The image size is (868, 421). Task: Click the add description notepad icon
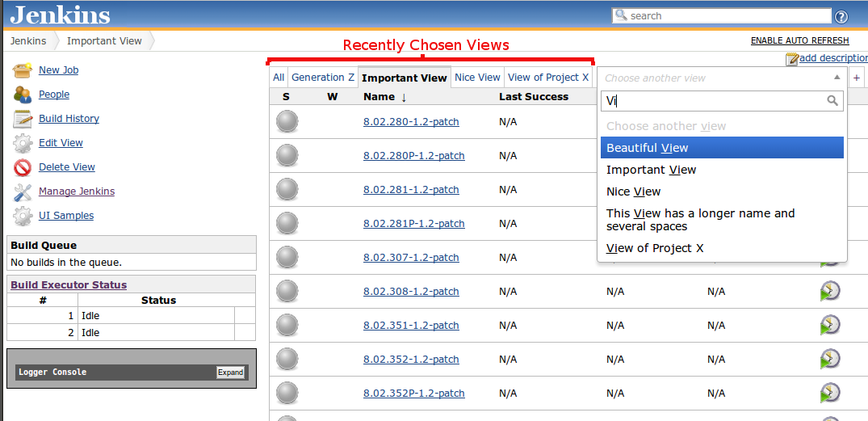(792, 59)
